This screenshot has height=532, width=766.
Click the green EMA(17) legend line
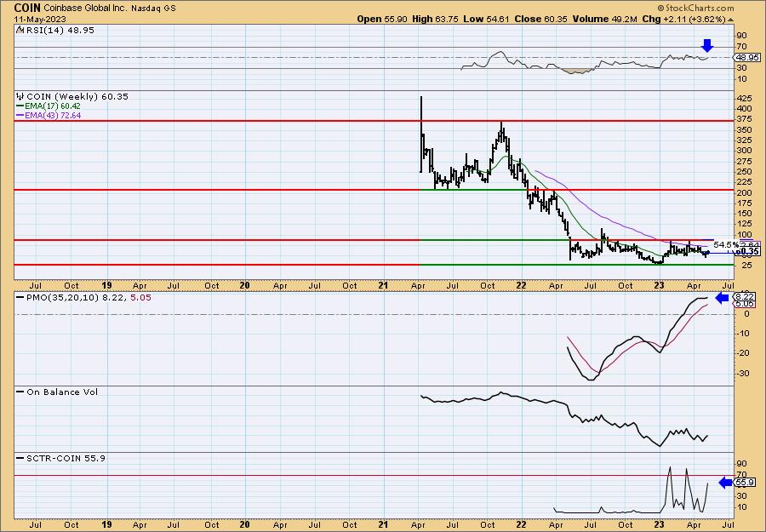20,106
